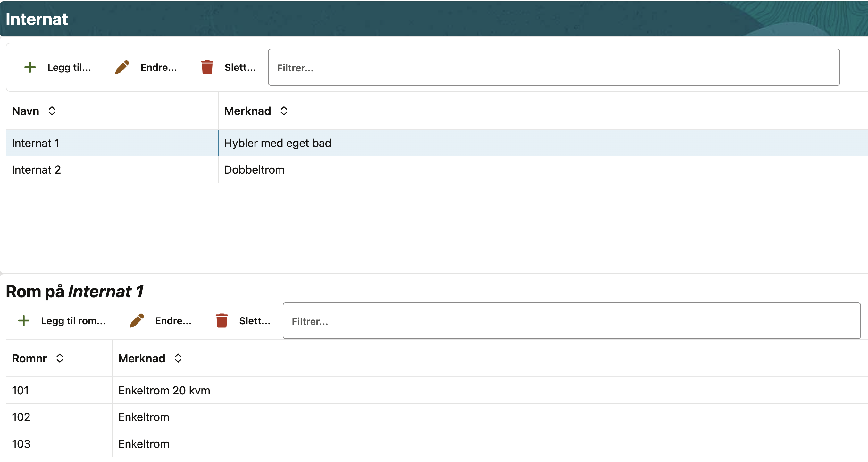Click the Dobbeltrom remark cell
Screen dimensions: 868x462
255,170
